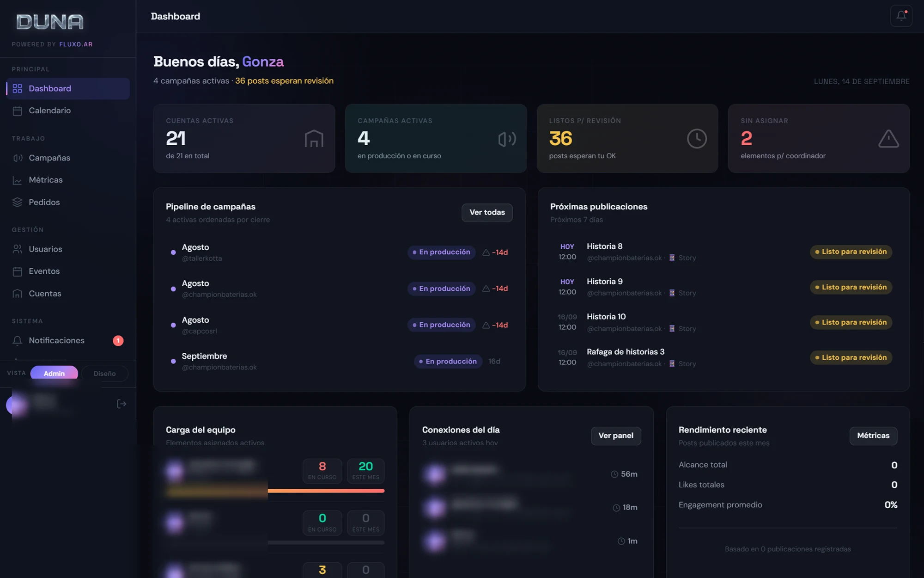Viewport: 924px width, 578px height.
Task: Open the Agosto @tallerkotta campaign
Action: 339,252
